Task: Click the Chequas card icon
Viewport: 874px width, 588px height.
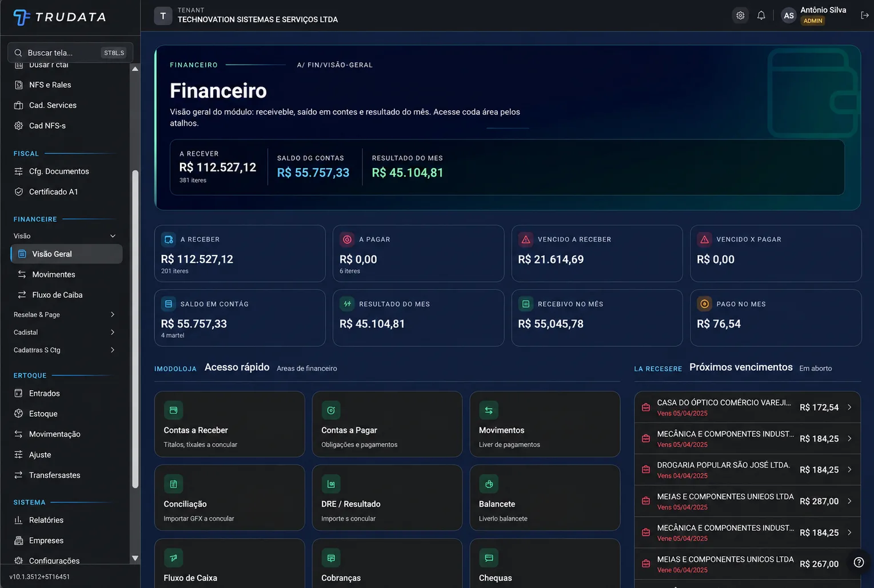Action: (489, 558)
